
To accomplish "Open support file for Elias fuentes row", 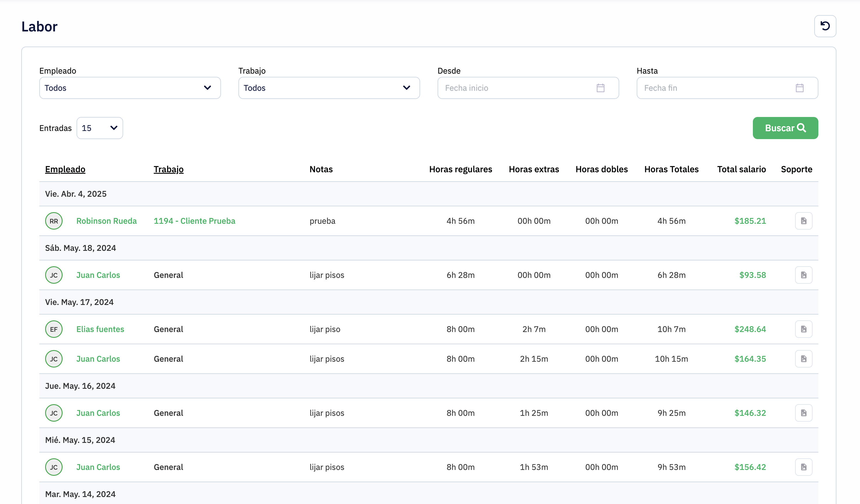I will tap(803, 329).
